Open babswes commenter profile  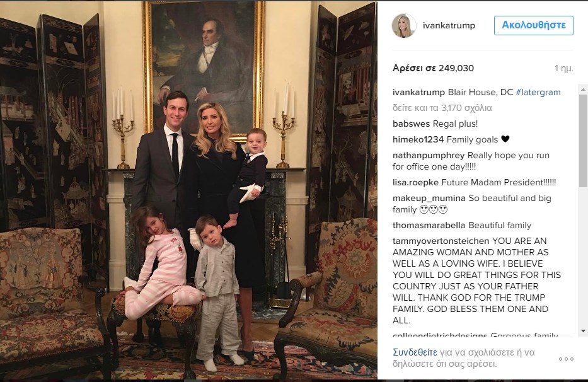(412, 124)
